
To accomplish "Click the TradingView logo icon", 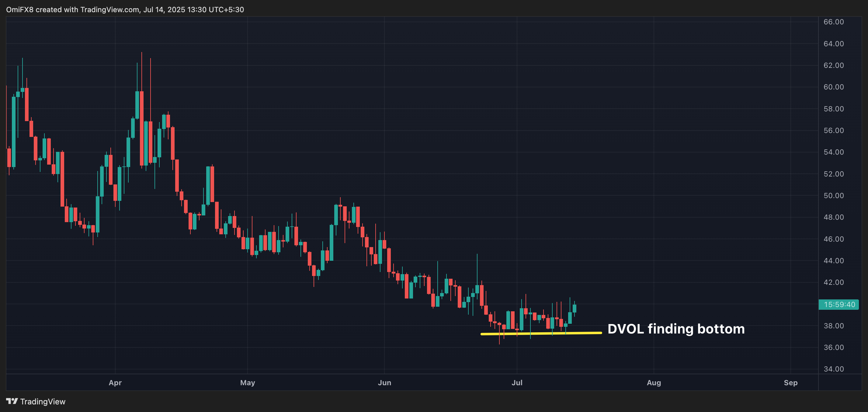I will [x=12, y=401].
